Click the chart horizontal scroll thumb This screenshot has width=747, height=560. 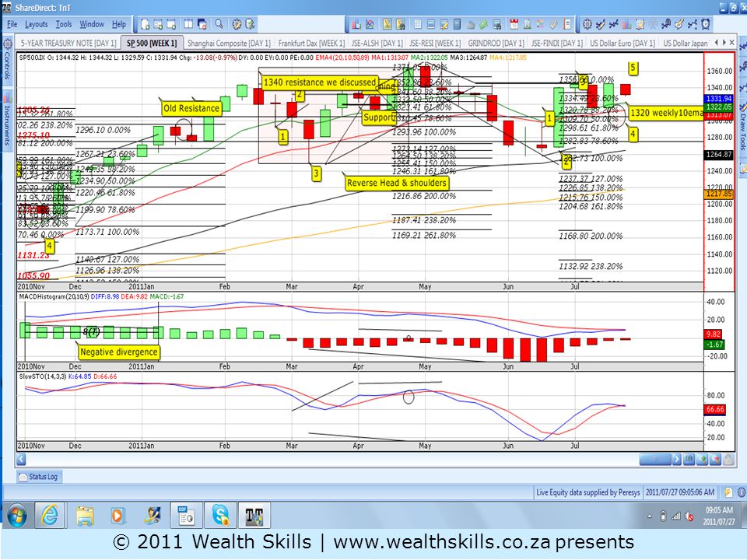coord(655,459)
